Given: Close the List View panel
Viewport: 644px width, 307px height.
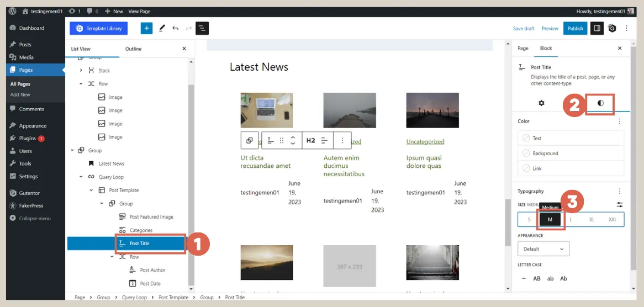Looking at the screenshot, I should coord(184,49).
